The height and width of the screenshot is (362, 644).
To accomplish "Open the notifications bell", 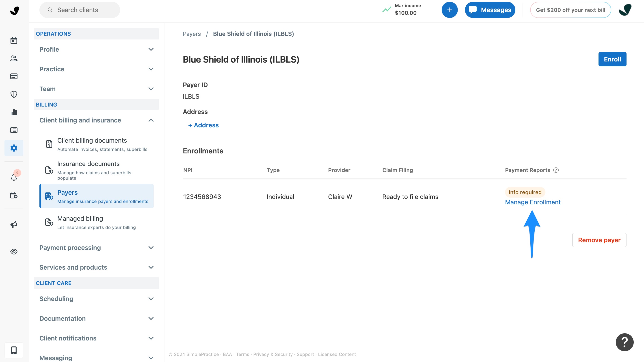I will point(14,178).
